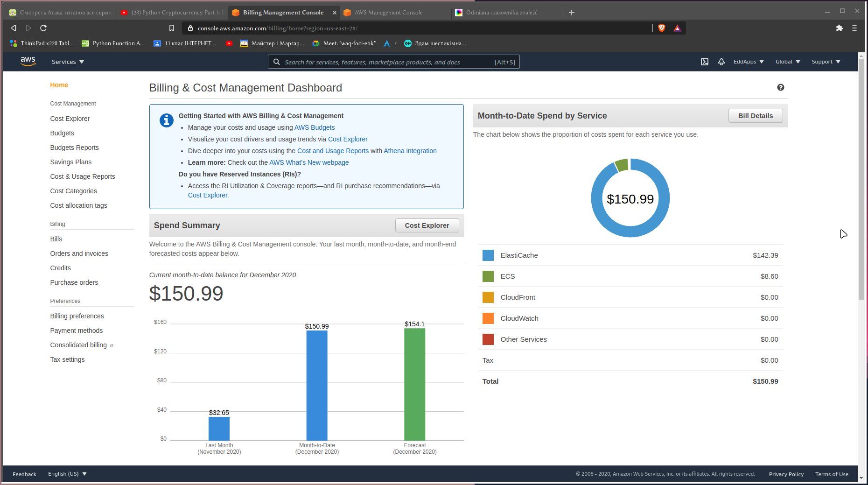The image size is (868, 485).
Task: Open Savings Plans in sidebar
Action: (71, 162)
